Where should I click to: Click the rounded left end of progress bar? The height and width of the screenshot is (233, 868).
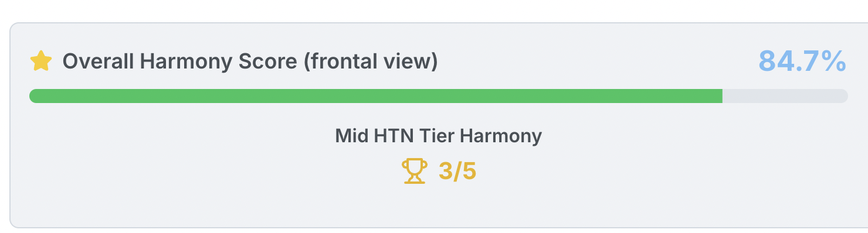tap(33, 96)
